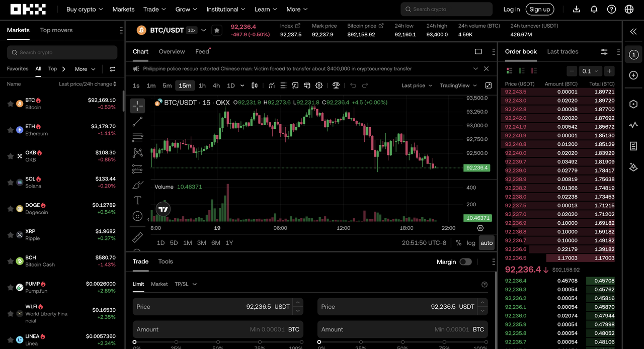The width and height of the screenshot is (644, 349).
Task: Select the trend line drawing tool
Action: pyautogui.click(x=137, y=122)
